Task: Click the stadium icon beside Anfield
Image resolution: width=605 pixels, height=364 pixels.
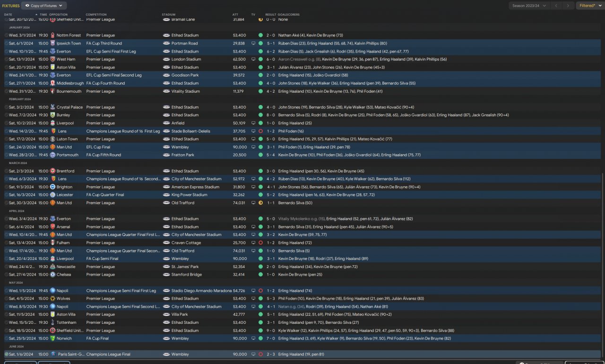Action: click(x=166, y=123)
